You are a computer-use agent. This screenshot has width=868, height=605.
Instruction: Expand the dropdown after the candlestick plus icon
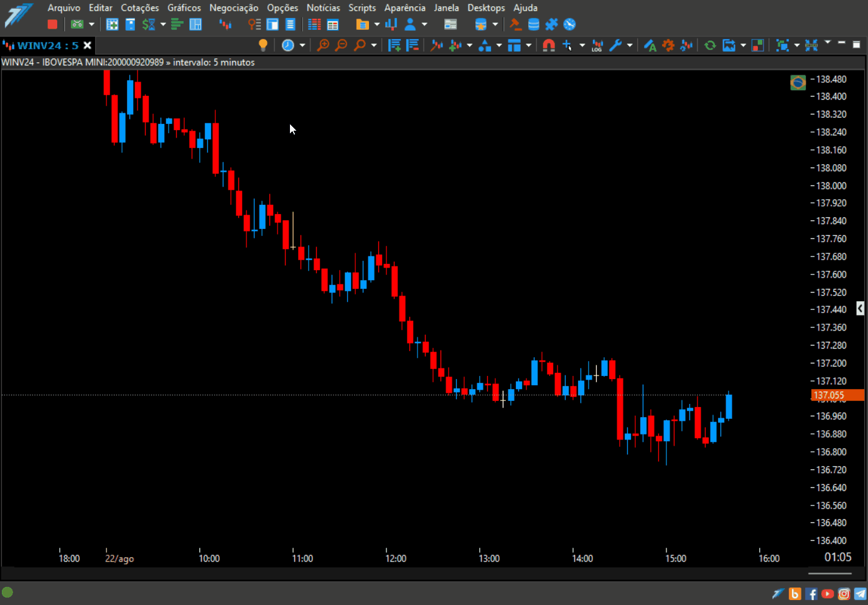(x=470, y=45)
